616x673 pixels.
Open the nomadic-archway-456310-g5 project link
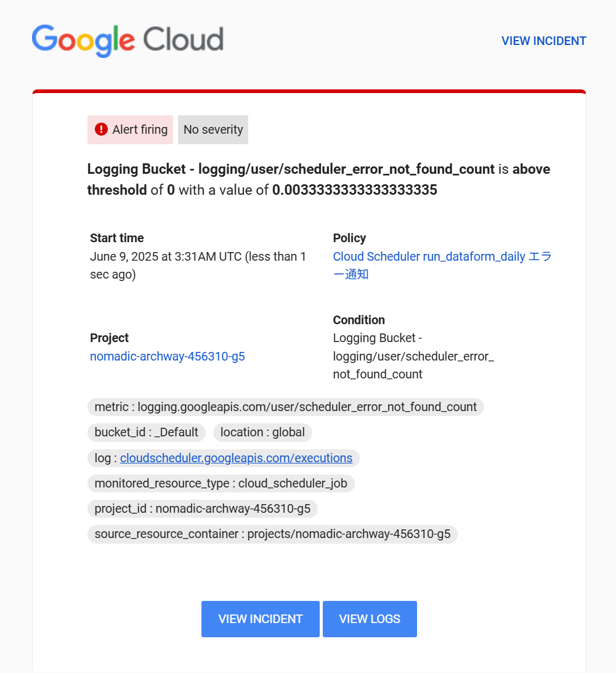(x=168, y=356)
